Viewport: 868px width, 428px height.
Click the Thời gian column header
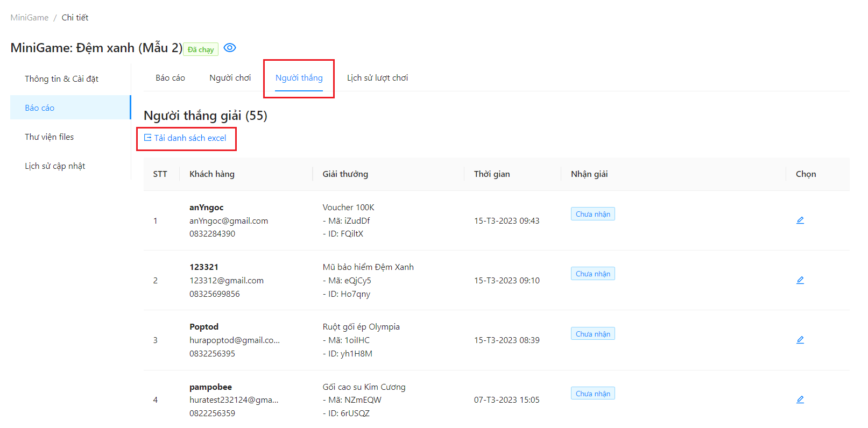pyautogui.click(x=492, y=174)
